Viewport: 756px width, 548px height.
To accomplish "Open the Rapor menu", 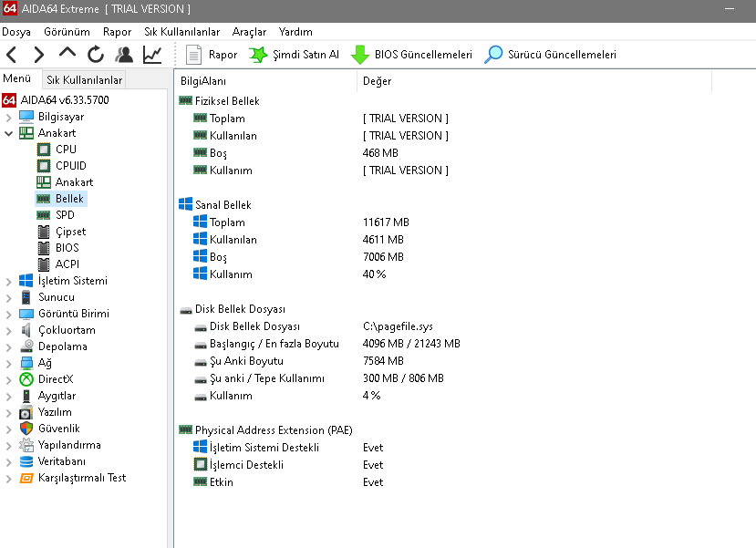I will 117,32.
